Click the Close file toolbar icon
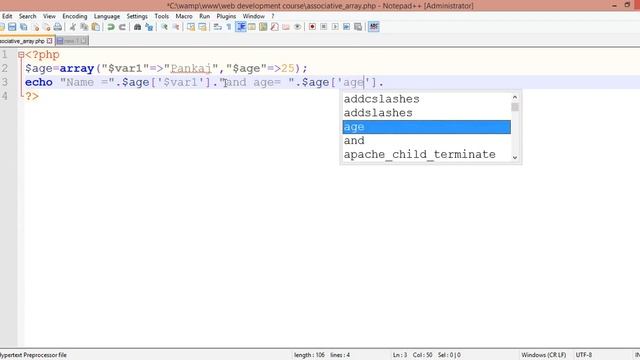This screenshot has width=640, height=360. [36, 27]
